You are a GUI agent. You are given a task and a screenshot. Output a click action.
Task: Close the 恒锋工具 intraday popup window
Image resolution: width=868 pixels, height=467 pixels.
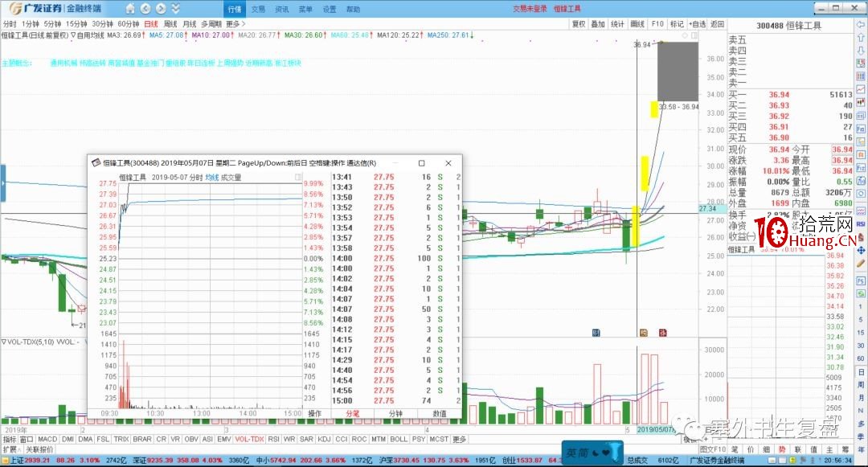pyautogui.click(x=448, y=162)
